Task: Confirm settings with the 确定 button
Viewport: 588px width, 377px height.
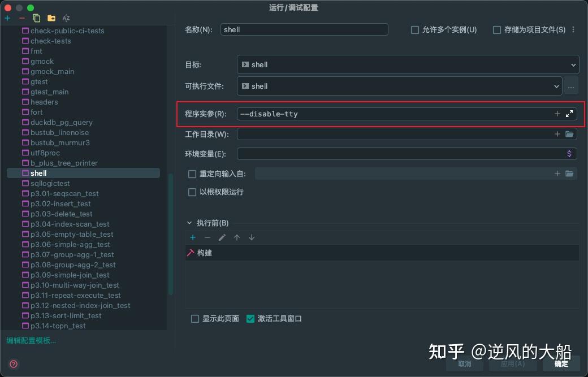Action: [561, 364]
